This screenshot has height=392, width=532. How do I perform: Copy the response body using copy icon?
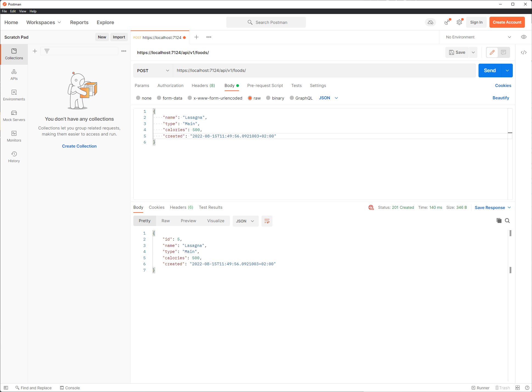(x=499, y=221)
